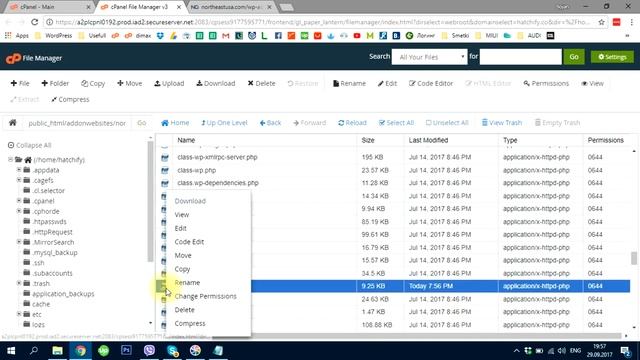Viewport: 640px width, 360px height.
Task: Open Windows Start menu
Action: coord(11,351)
